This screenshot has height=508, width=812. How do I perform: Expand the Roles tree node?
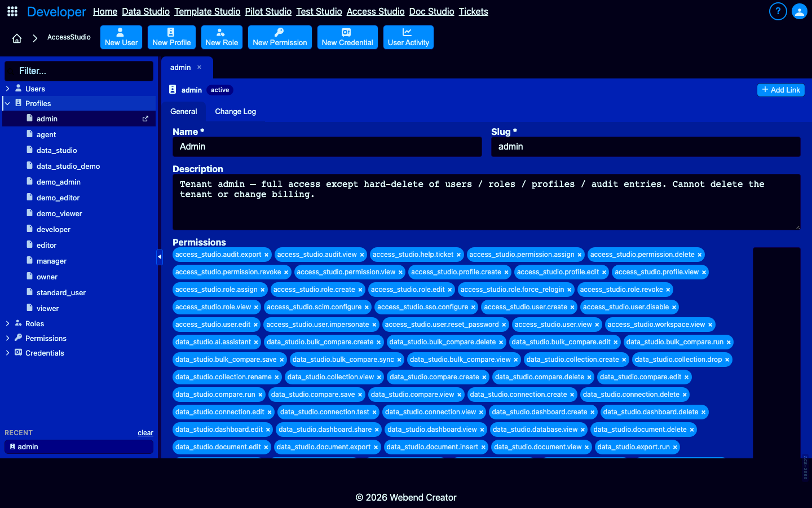pyautogui.click(x=7, y=323)
